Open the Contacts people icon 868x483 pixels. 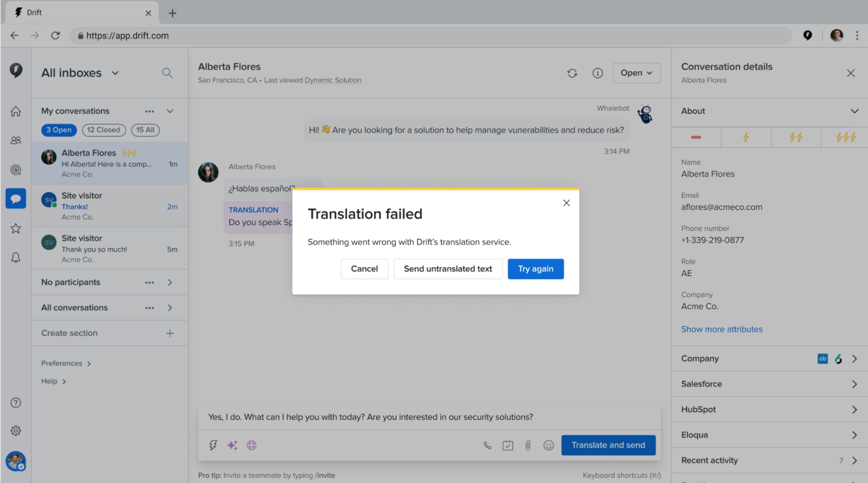16,140
